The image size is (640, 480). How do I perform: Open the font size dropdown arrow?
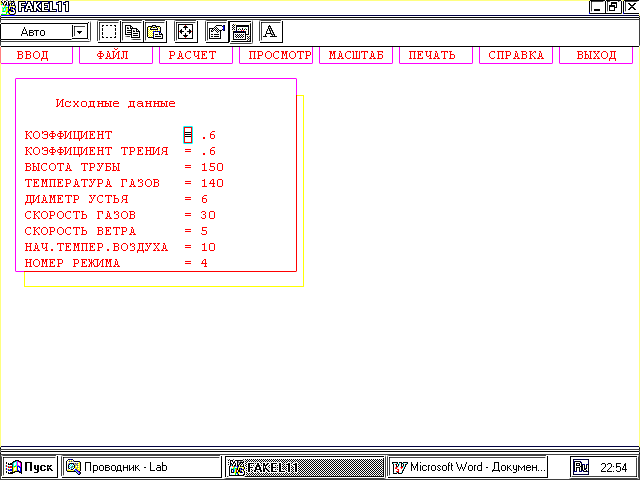tap(80, 32)
